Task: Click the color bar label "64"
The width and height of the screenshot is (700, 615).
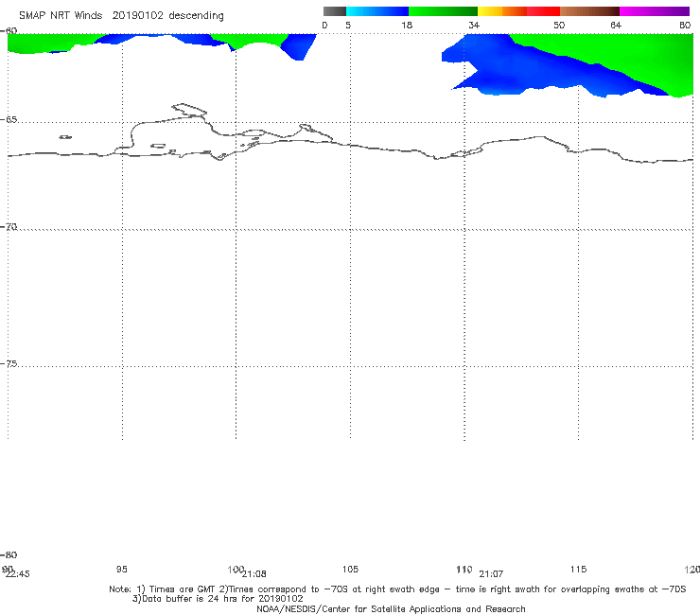Action: pos(616,25)
